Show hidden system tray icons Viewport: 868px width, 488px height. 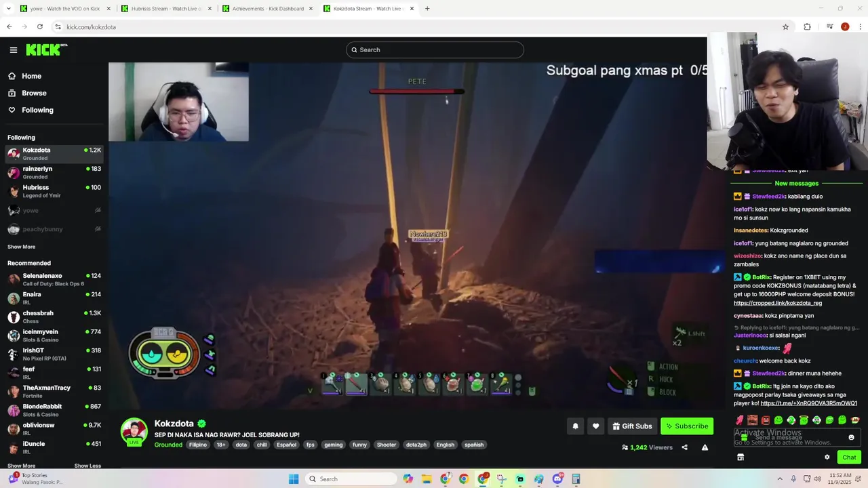pyautogui.click(x=780, y=479)
